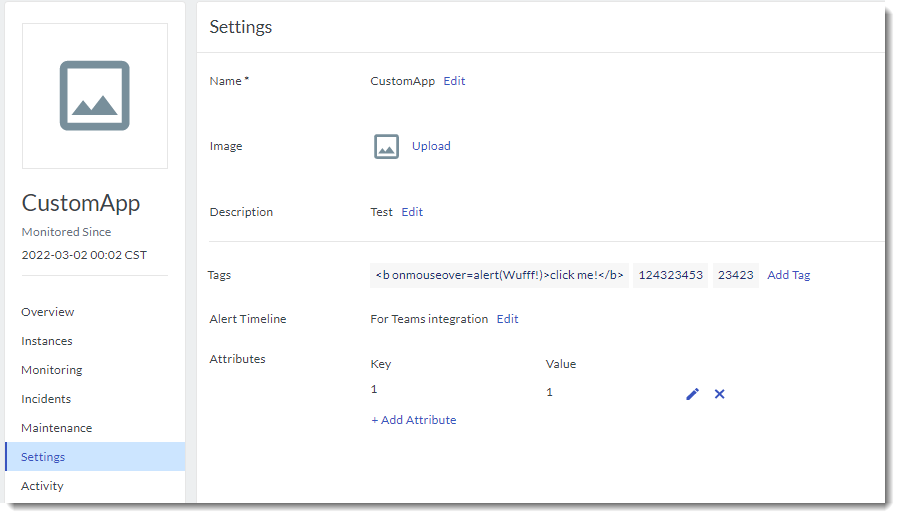This screenshot has width=900, height=518.
Task: Edit the Test description
Action: pyautogui.click(x=412, y=212)
